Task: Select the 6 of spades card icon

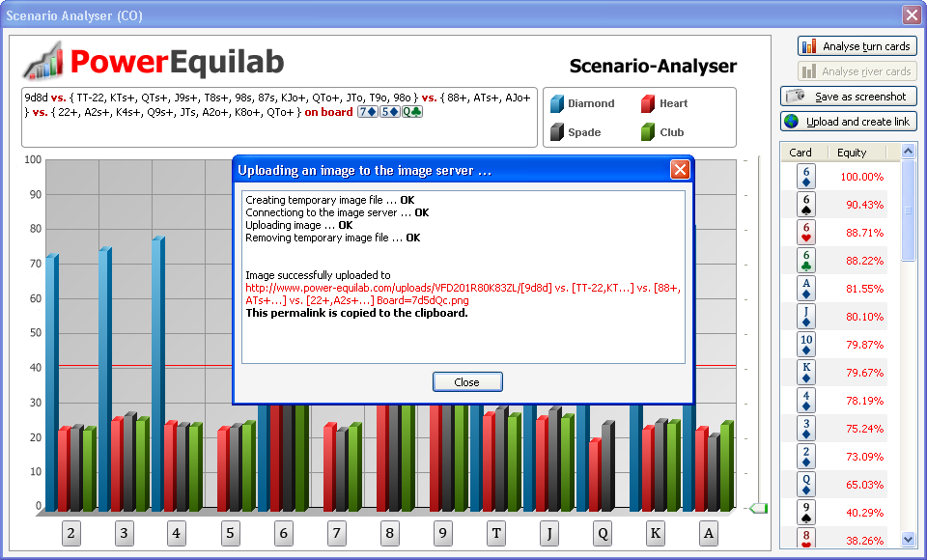Action: tap(806, 204)
